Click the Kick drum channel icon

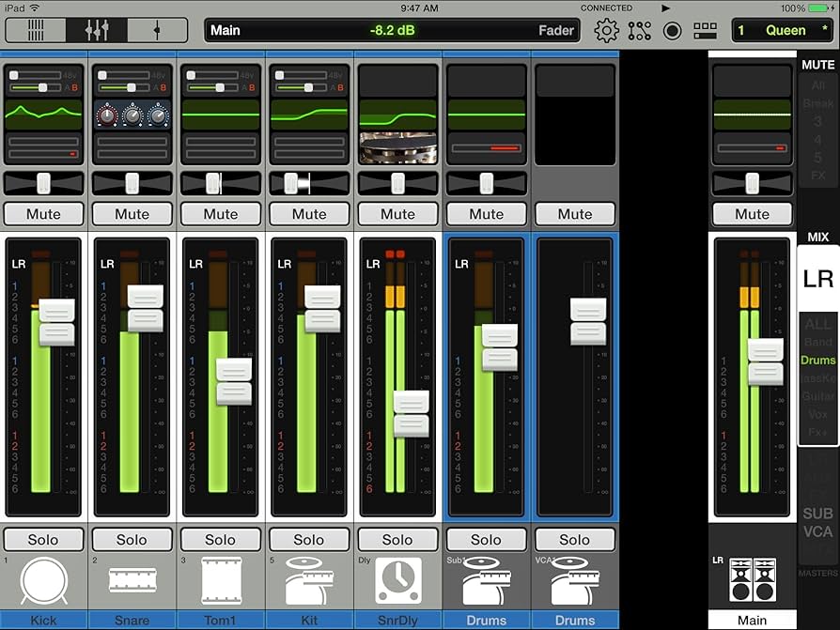coord(43,580)
